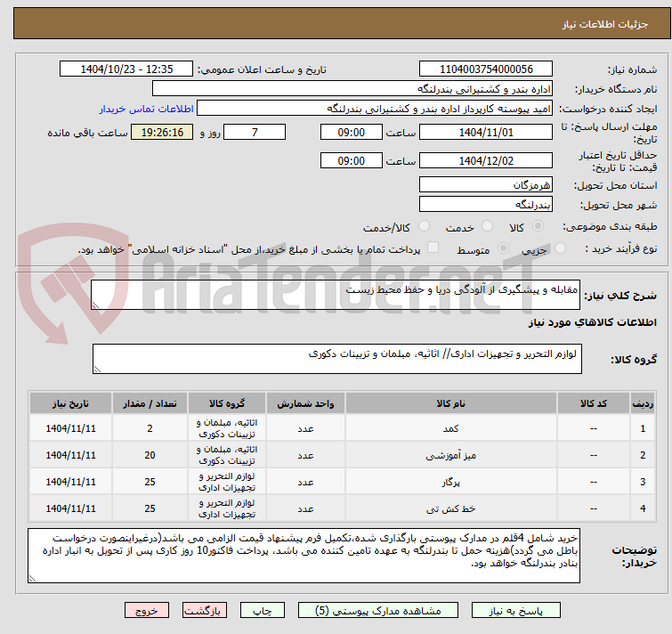Click remaining time field 19:26:16

tap(162, 132)
